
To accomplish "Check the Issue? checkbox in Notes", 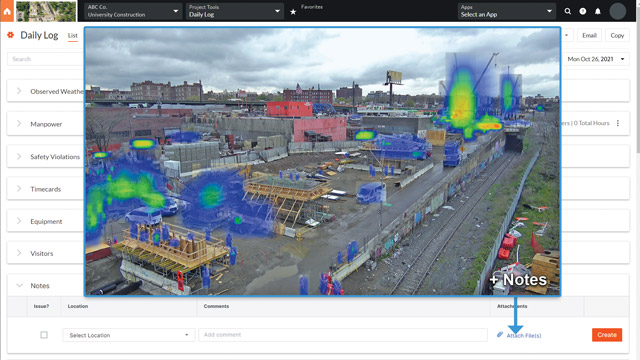I will (44, 335).
